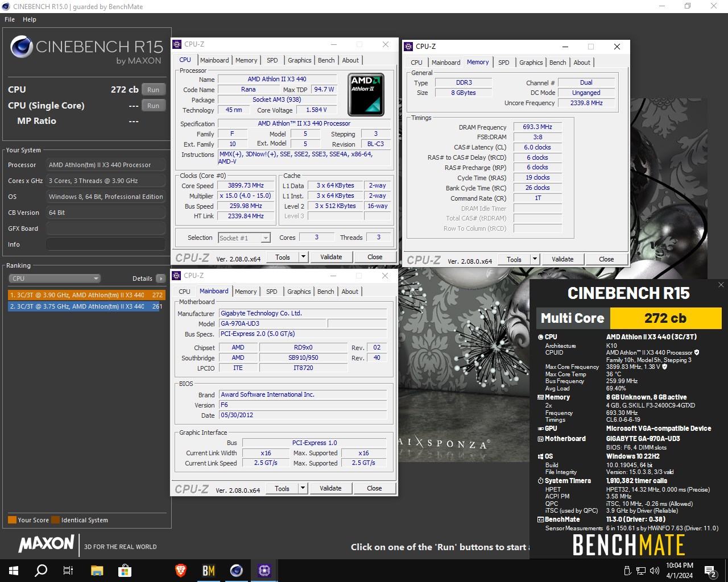Switch to CPU tab in Memory CPU-Z window

coord(417,63)
